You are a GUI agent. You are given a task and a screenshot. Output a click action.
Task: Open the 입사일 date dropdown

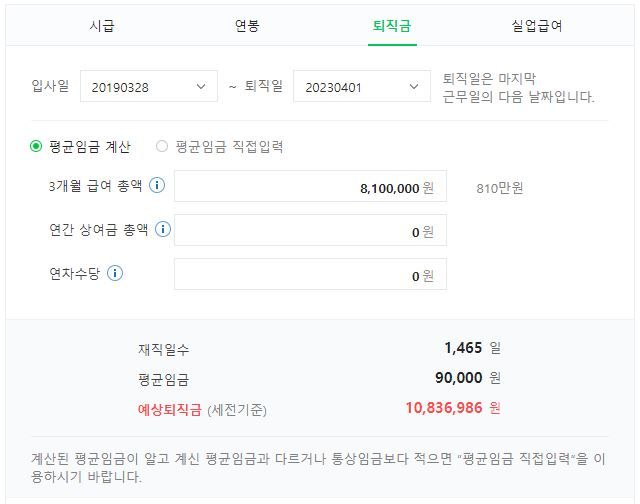click(x=148, y=87)
